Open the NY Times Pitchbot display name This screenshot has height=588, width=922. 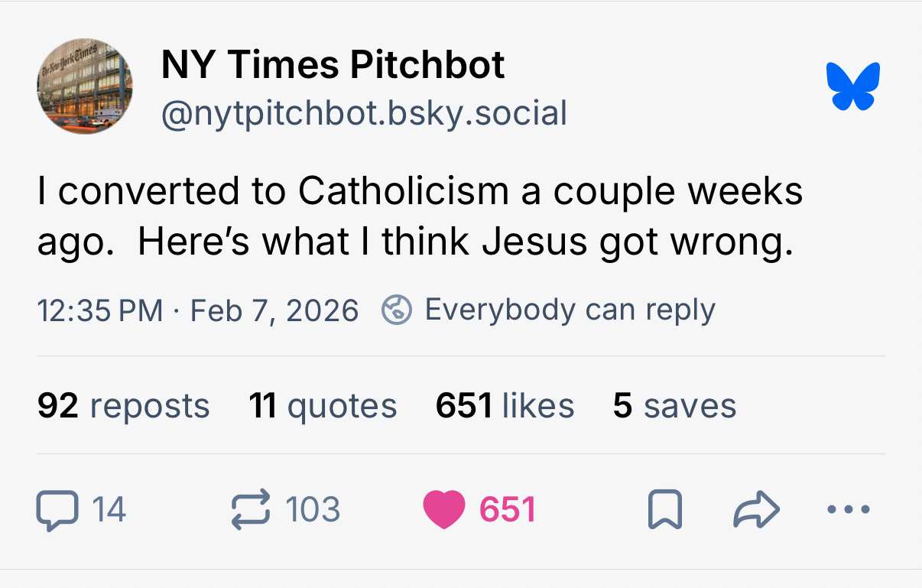pyautogui.click(x=333, y=64)
